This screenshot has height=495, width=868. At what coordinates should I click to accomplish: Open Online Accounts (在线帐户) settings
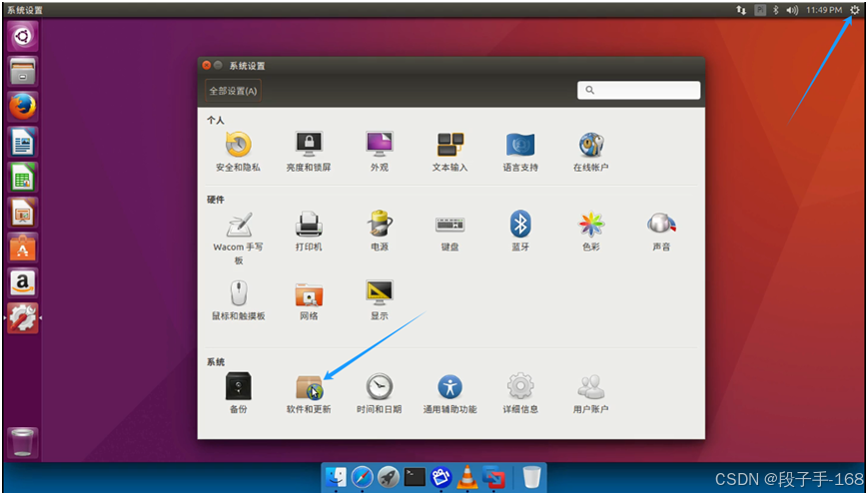590,152
